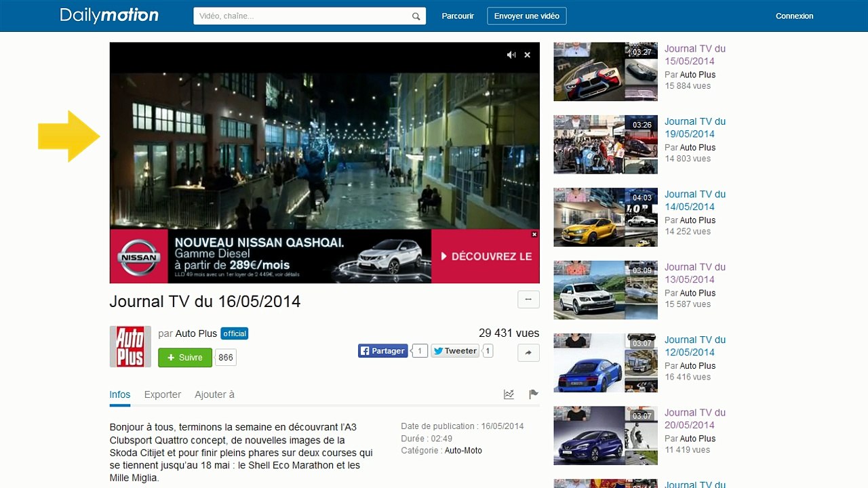The image size is (868, 488).
Task: Report video with flag icon
Action: [533, 394]
